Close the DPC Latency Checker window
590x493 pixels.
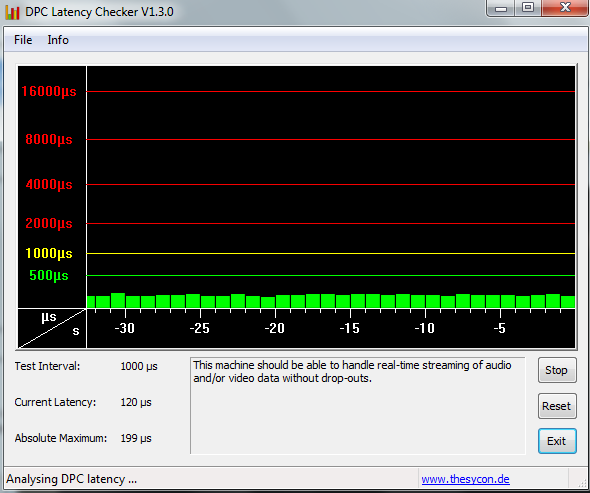[565, 8]
